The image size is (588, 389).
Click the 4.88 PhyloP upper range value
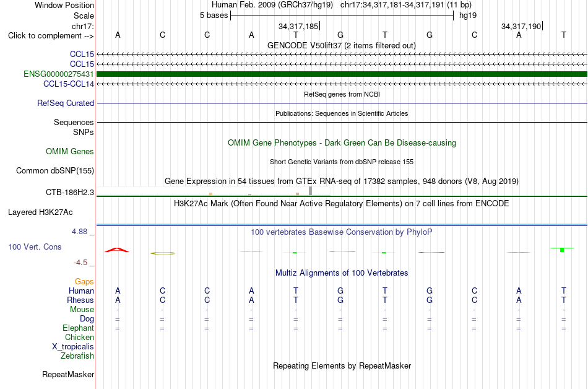(x=79, y=232)
